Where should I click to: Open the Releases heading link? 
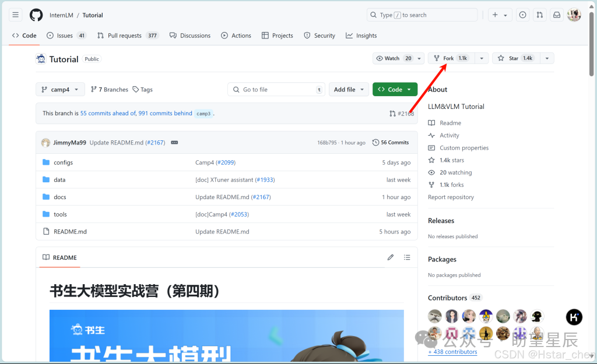coord(441,221)
